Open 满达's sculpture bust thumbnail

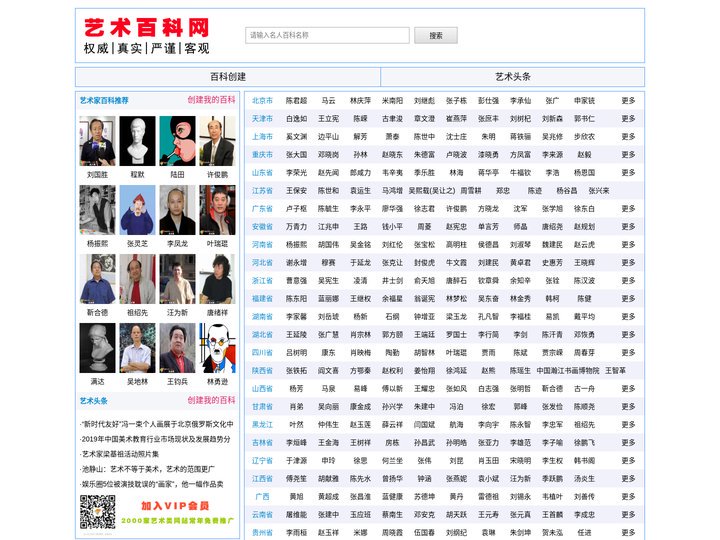coord(97,348)
